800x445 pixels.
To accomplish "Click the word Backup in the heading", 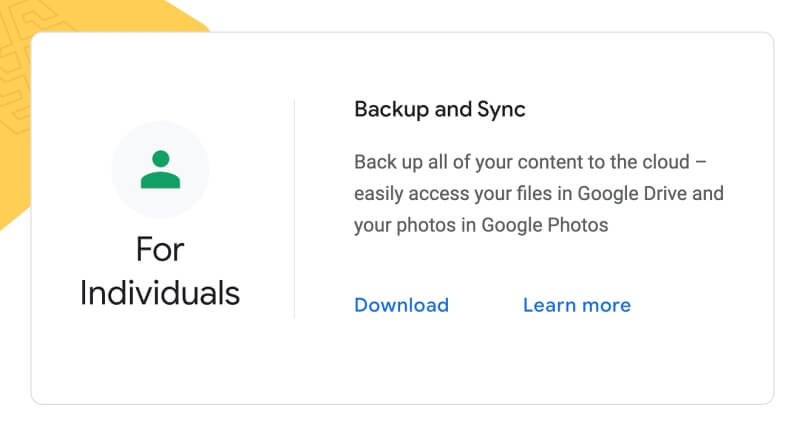I will point(392,109).
